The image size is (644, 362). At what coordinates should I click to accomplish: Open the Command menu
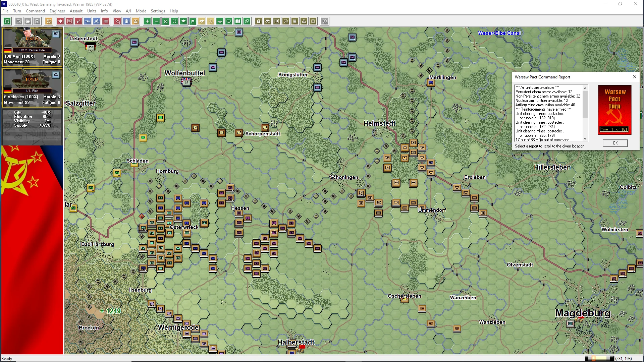tap(35, 11)
